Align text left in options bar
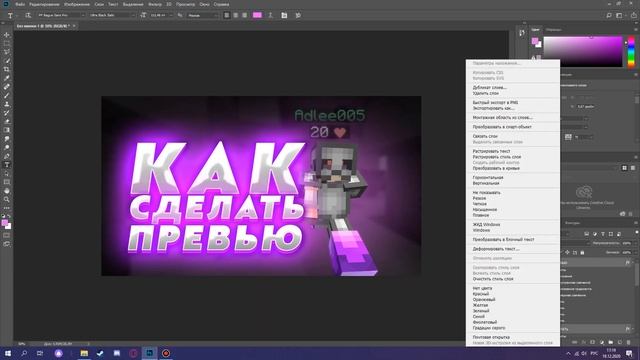 227,15
